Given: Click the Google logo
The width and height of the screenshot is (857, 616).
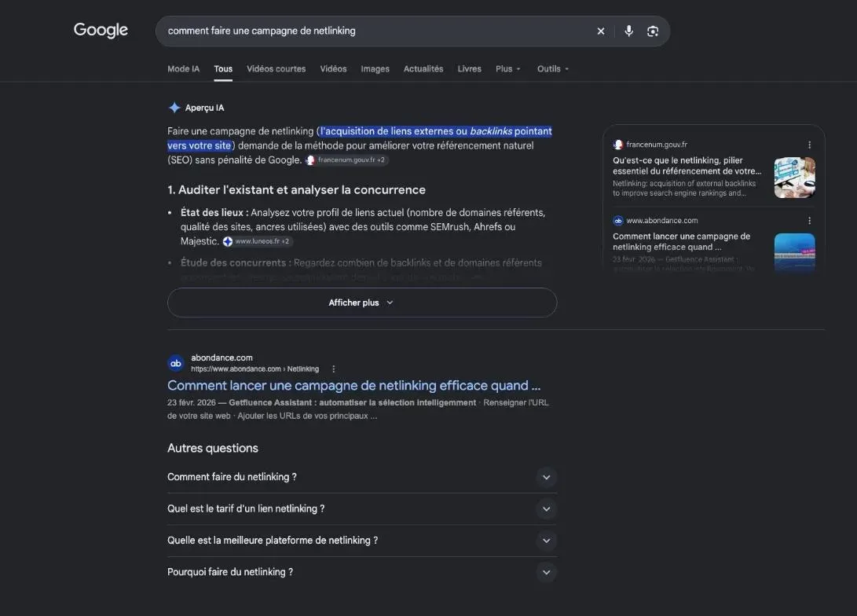Looking at the screenshot, I should pos(101,30).
